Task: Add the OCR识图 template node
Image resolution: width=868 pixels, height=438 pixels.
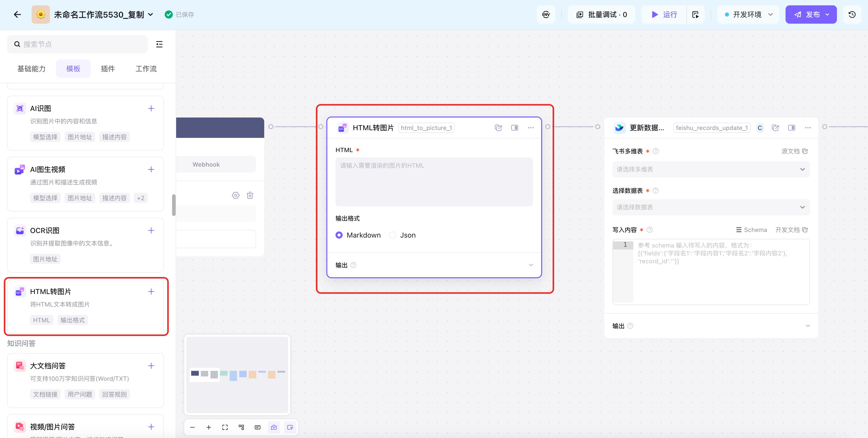Action: pos(151,230)
